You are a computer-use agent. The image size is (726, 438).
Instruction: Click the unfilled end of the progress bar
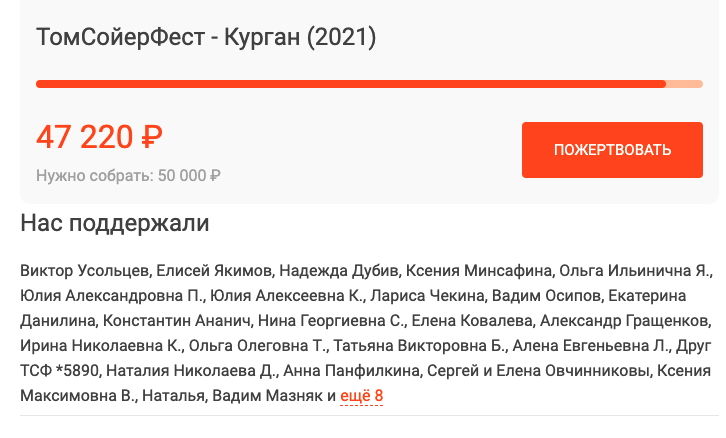point(684,84)
